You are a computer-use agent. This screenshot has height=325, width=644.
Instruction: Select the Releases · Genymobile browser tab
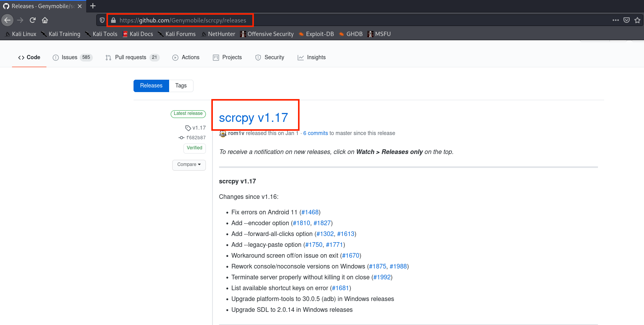[43, 6]
